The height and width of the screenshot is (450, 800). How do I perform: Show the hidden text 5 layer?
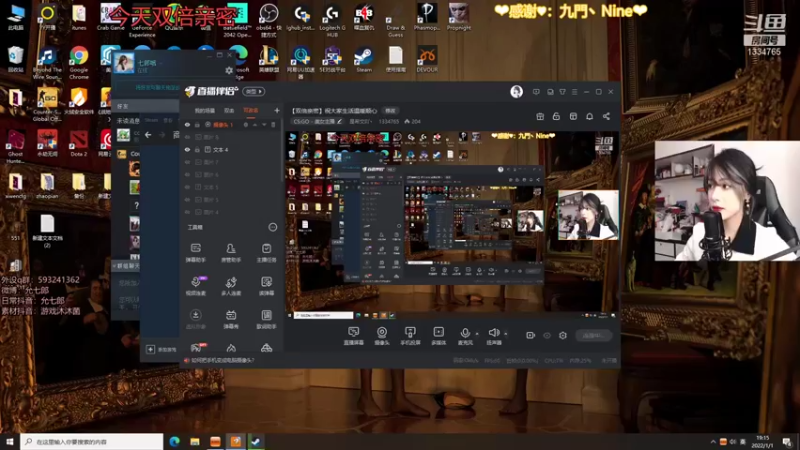(187, 187)
